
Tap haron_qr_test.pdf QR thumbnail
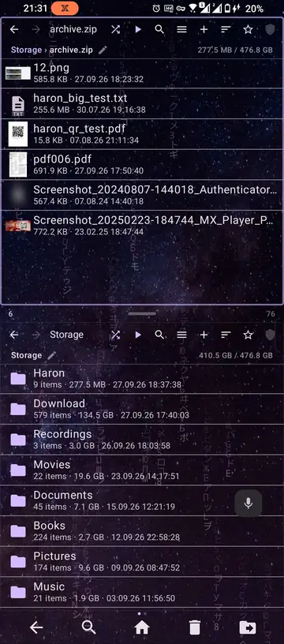(x=18, y=134)
